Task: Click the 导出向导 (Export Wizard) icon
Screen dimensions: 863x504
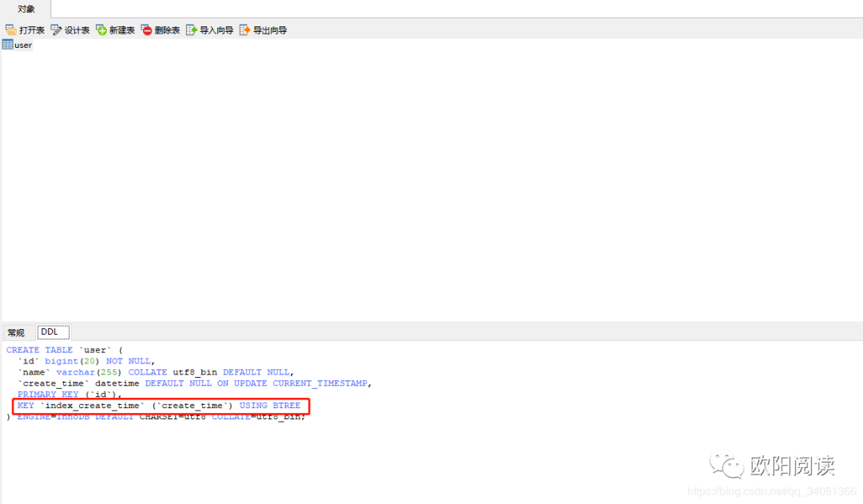Action: point(245,30)
